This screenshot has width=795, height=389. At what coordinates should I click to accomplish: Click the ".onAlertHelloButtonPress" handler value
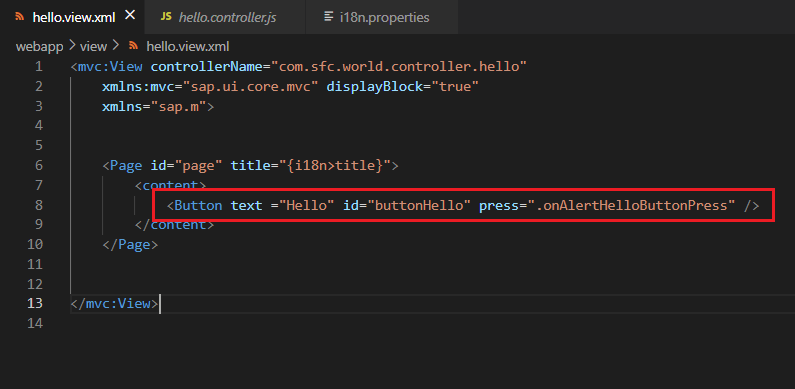pyautogui.click(x=632, y=205)
